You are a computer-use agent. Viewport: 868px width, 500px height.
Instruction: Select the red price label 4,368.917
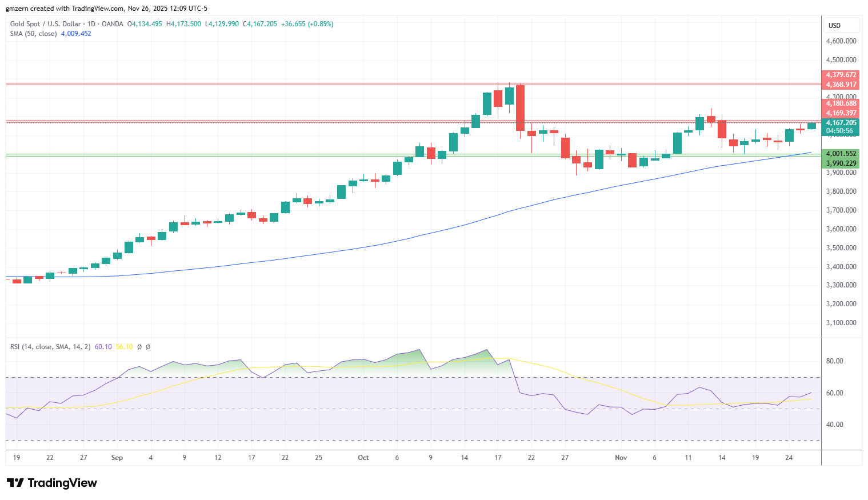tap(841, 85)
